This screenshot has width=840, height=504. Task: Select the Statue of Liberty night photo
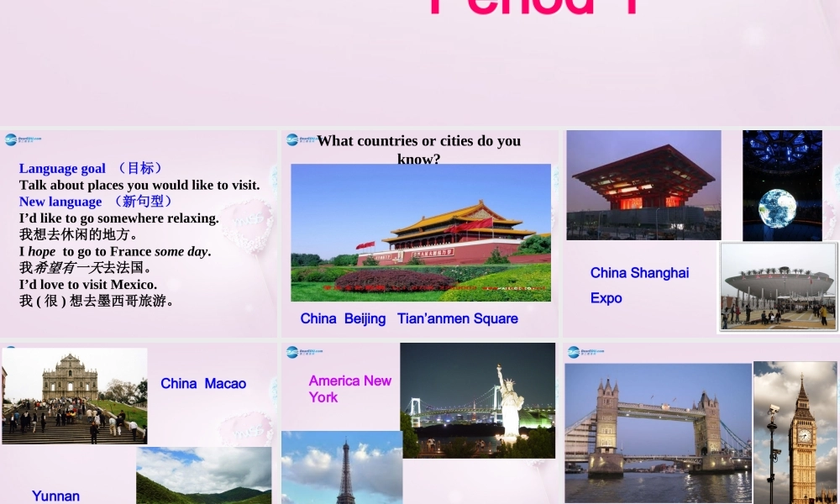[x=477, y=400]
